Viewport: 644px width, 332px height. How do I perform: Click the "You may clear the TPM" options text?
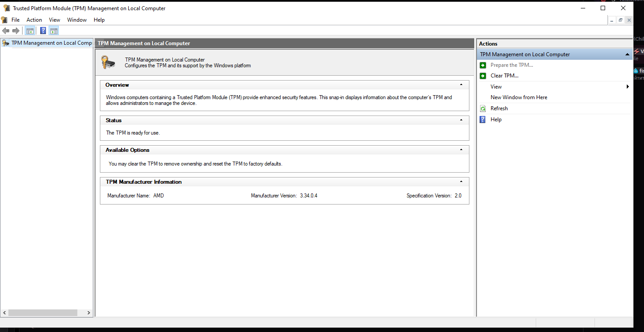(x=195, y=164)
